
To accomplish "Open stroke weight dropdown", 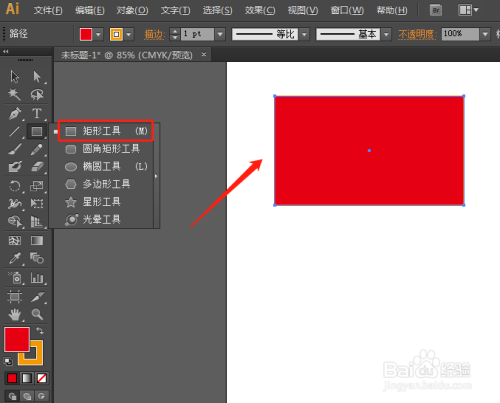I will point(220,34).
